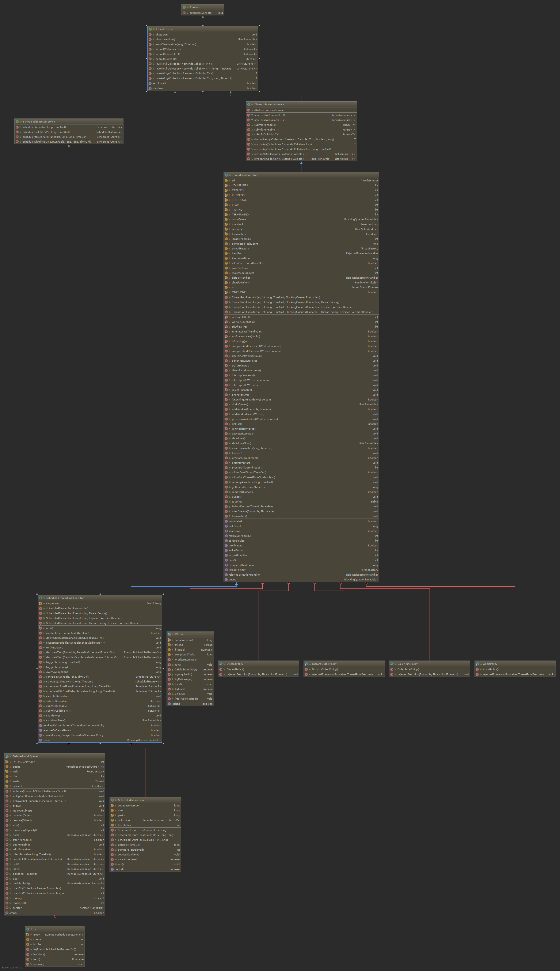The height and width of the screenshot is (971, 560).
Task: Select the ctl field in ThreadPoolExecutor
Action: pos(301,181)
